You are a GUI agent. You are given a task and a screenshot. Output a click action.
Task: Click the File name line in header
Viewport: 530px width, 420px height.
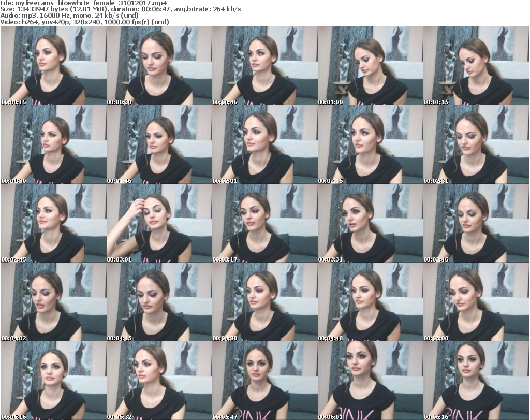point(83,3)
